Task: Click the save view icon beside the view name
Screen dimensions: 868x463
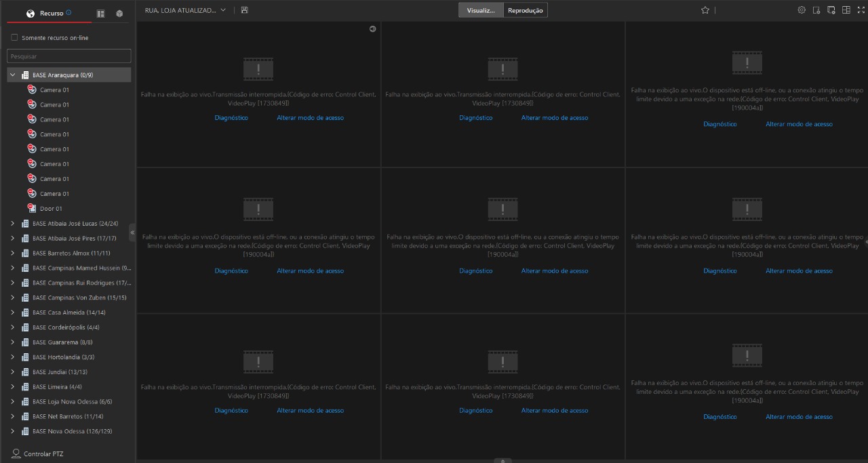Action: [x=244, y=10]
